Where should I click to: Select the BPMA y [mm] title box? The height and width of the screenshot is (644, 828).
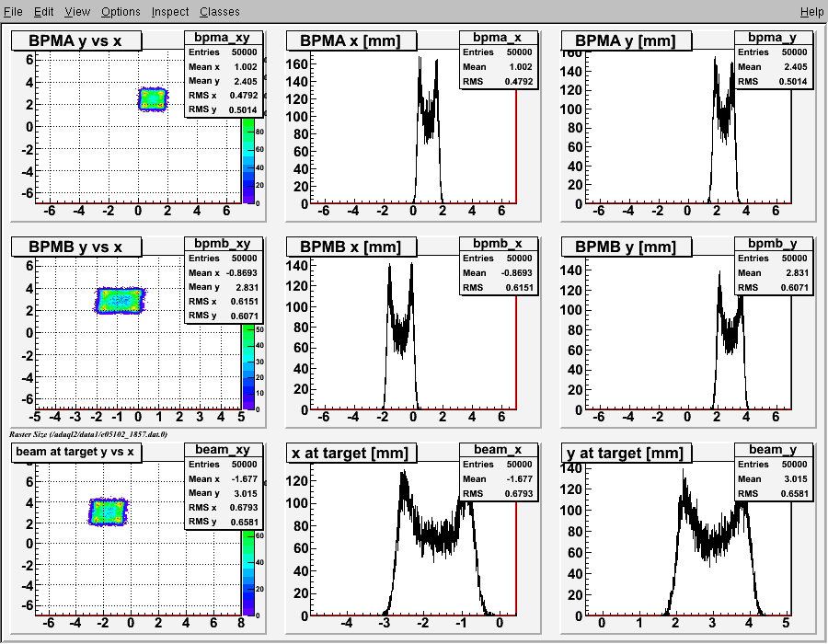coord(626,40)
